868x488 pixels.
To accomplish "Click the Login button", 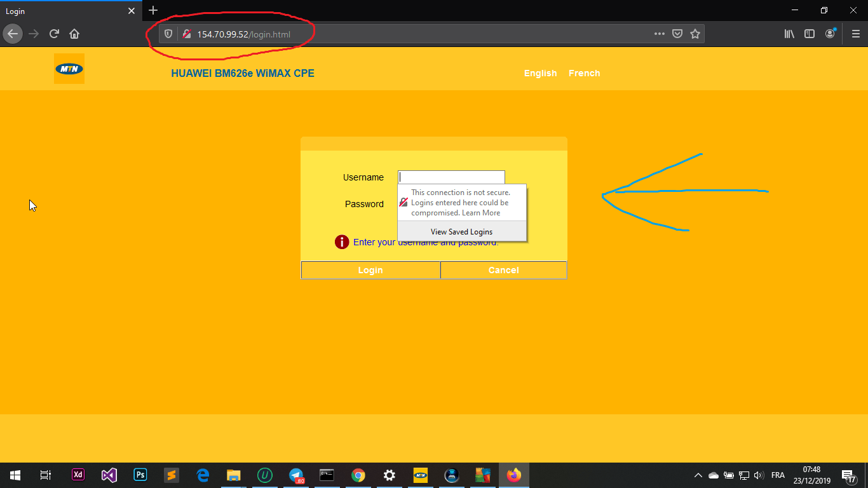I will pyautogui.click(x=370, y=270).
